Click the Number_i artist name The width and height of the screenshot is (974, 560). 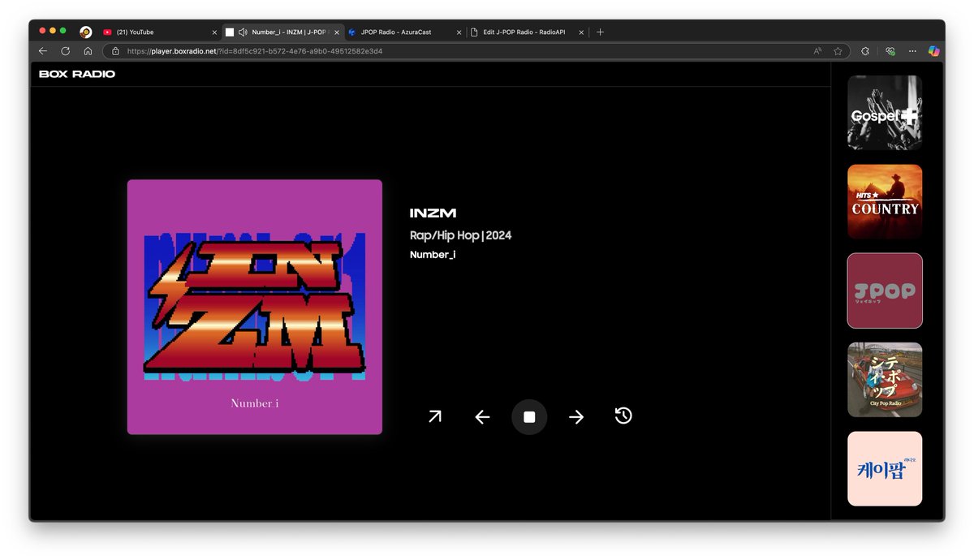pyautogui.click(x=433, y=255)
